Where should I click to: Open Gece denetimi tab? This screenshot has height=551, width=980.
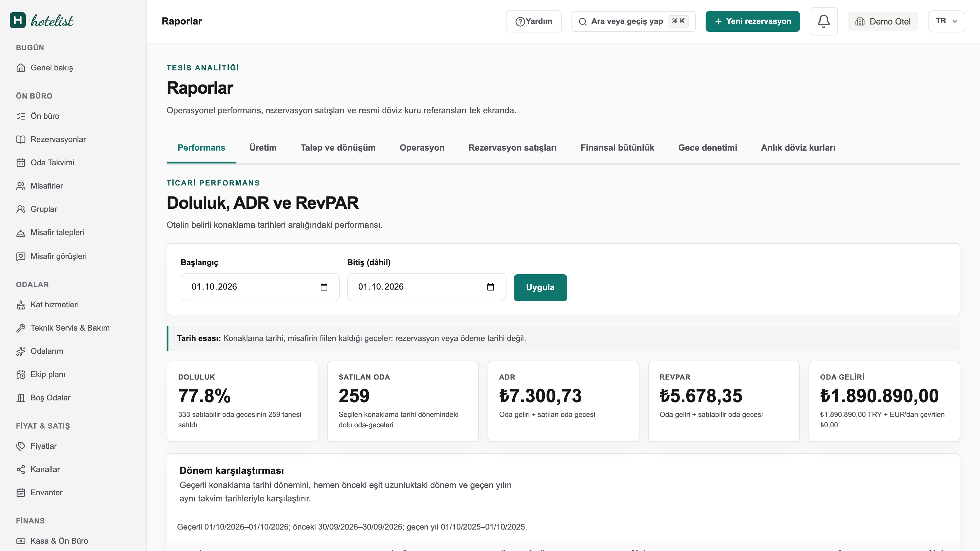pos(708,148)
